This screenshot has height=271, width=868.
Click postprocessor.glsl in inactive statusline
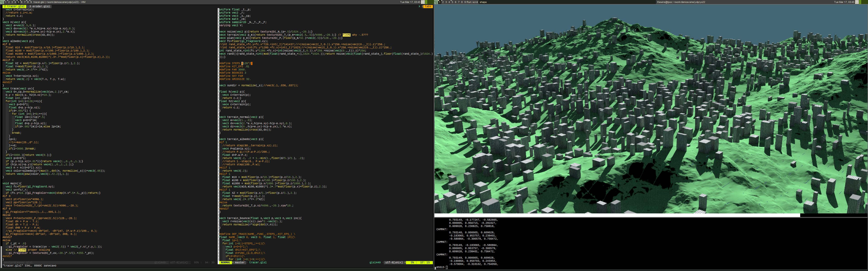tap(19, 263)
